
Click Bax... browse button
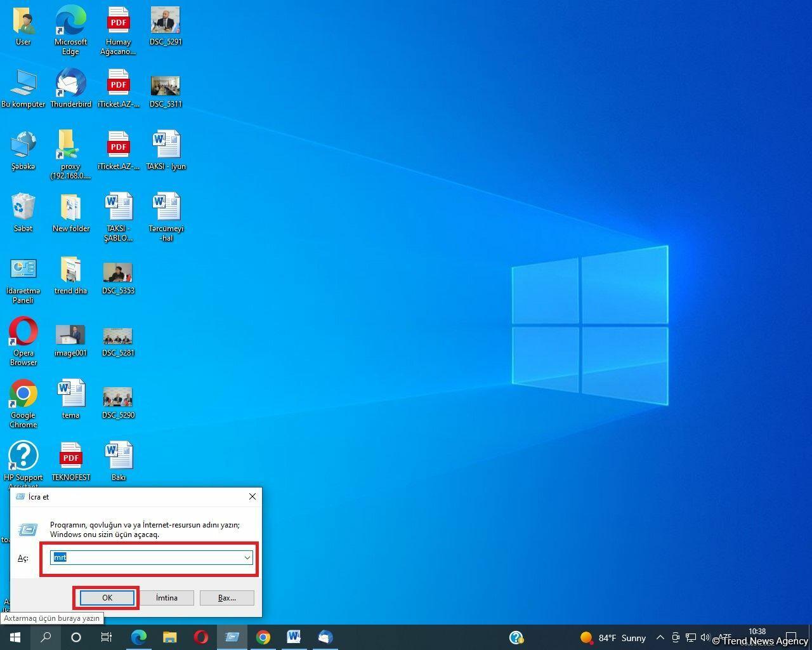[x=227, y=598]
